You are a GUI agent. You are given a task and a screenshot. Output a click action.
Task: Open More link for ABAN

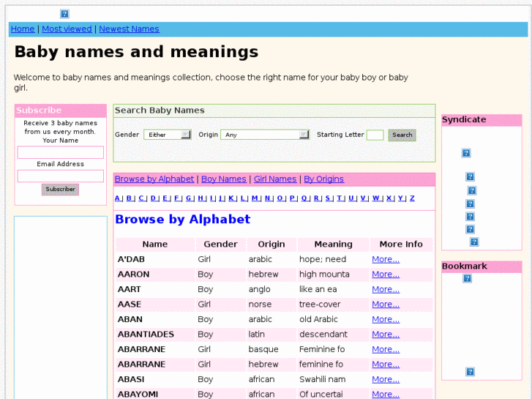(386, 319)
